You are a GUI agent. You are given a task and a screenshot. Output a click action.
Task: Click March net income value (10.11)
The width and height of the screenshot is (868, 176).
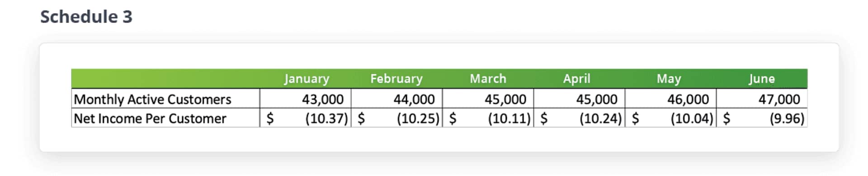pyautogui.click(x=509, y=119)
